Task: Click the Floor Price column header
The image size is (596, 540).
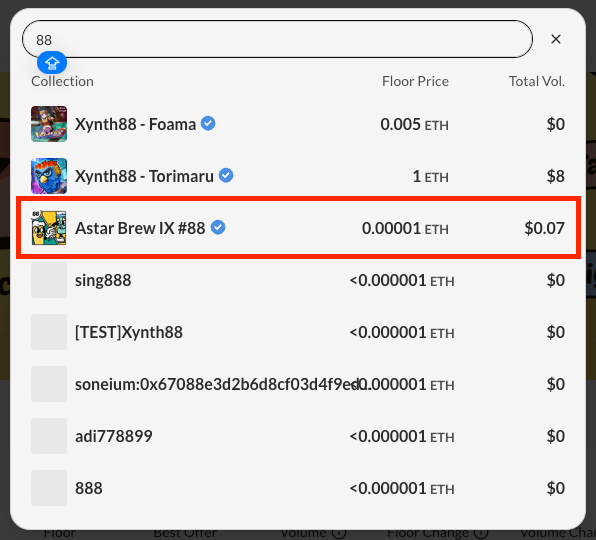Action: [x=415, y=81]
